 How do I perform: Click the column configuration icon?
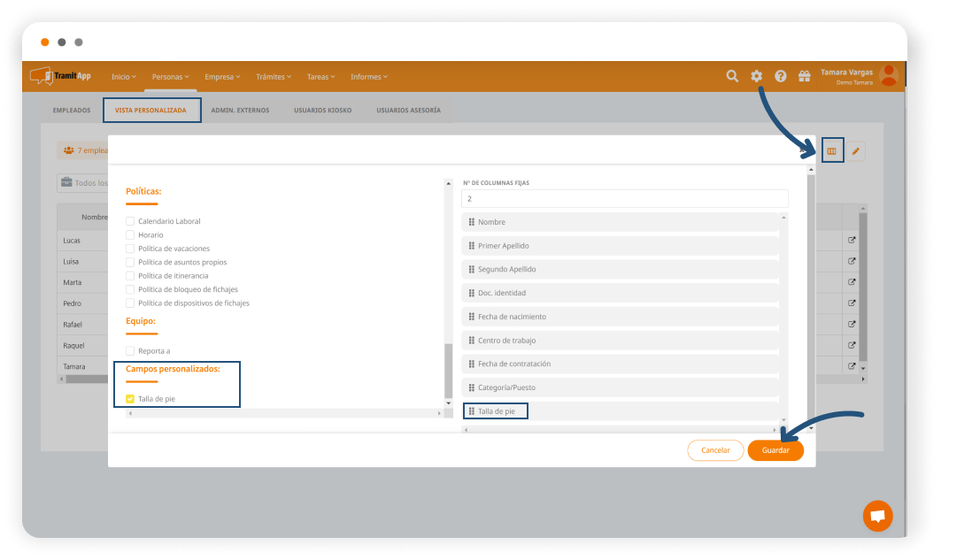(832, 151)
